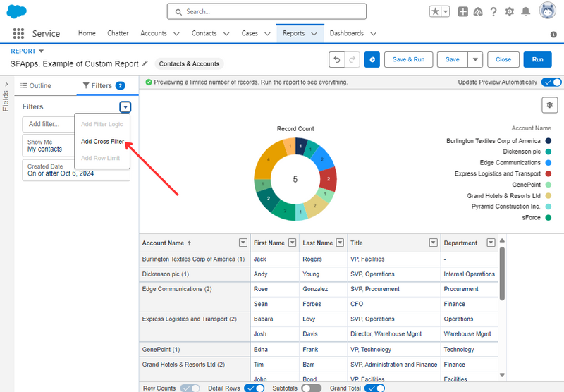This screenshot has height=392, width=564.
Task: Open Account Name column menu arrow
Action: coord(243,243)
